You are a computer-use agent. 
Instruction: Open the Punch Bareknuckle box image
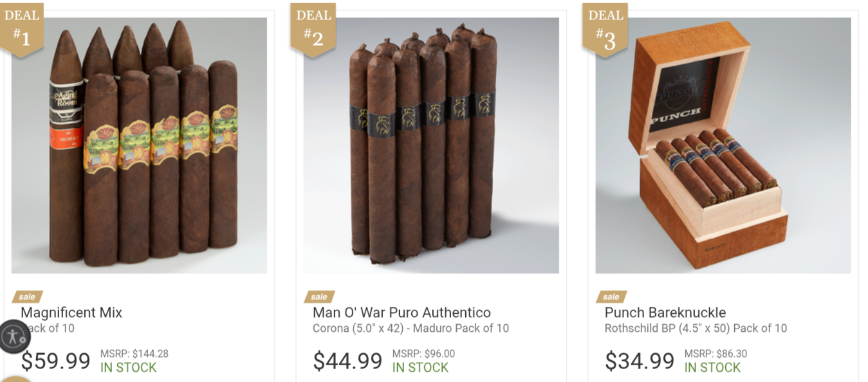(x=723, y=145)
